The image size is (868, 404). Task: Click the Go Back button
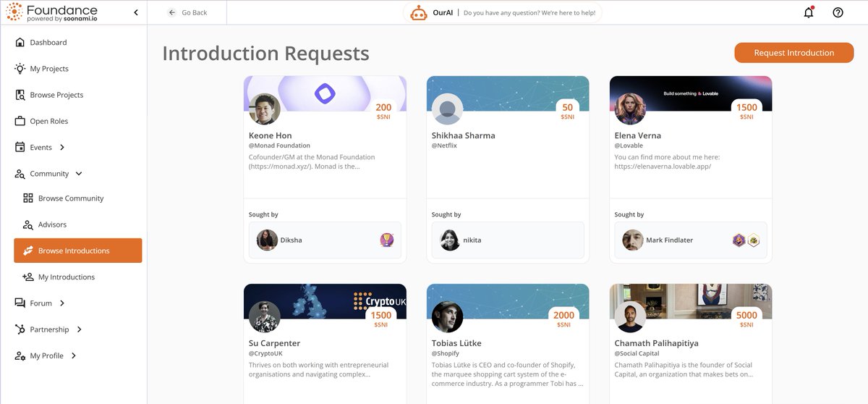[187, 12]
